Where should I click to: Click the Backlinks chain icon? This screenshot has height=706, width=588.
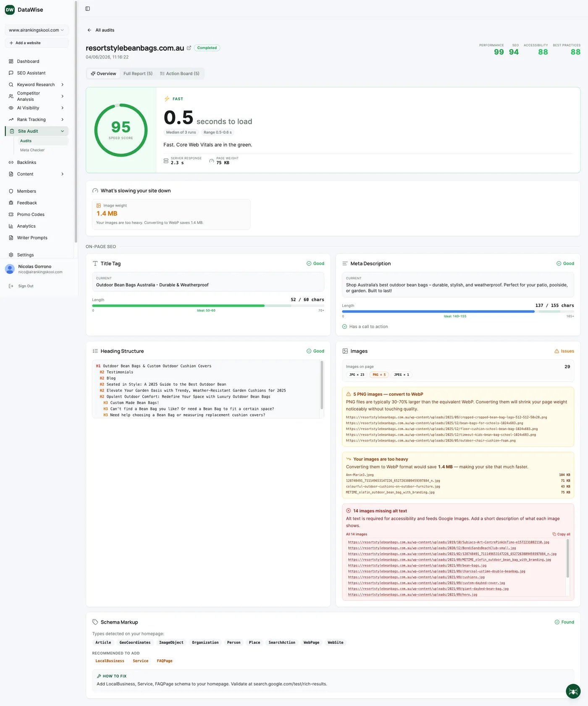click(11, 163)
